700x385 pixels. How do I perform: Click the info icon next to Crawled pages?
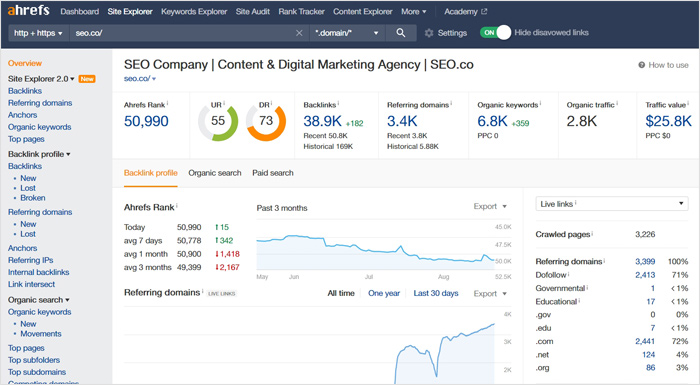click(592, 233)
